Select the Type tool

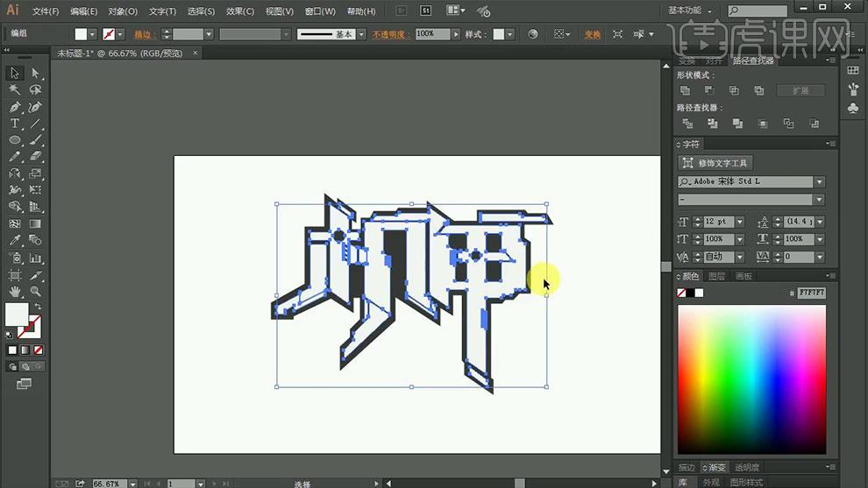(x=15, y=124)
